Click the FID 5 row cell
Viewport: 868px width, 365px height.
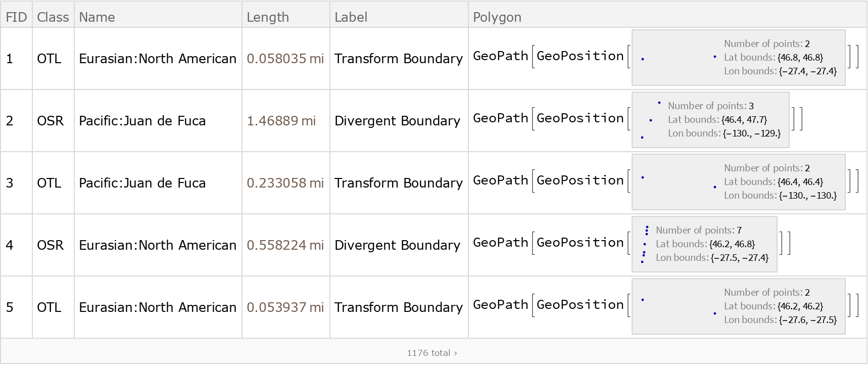(x=10, y=307)
